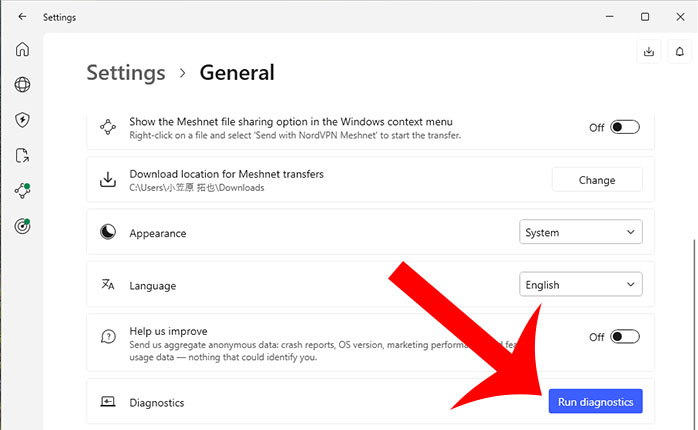Open the notifications bell icon
Image resolution: width=698 pixels, height=430 pixels.
coord(680,52)
